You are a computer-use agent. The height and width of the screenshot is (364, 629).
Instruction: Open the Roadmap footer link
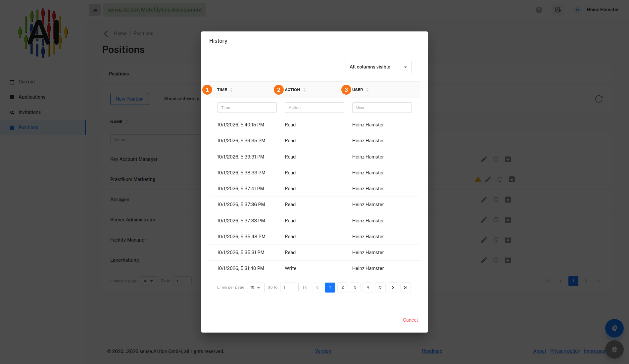pos(432,351)
